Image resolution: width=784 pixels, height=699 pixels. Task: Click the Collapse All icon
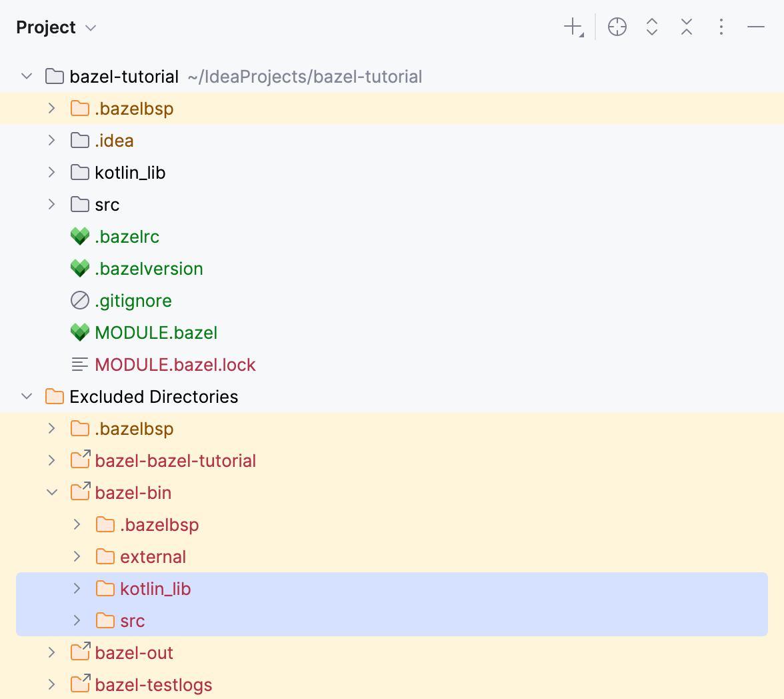(x=686, y=27)
